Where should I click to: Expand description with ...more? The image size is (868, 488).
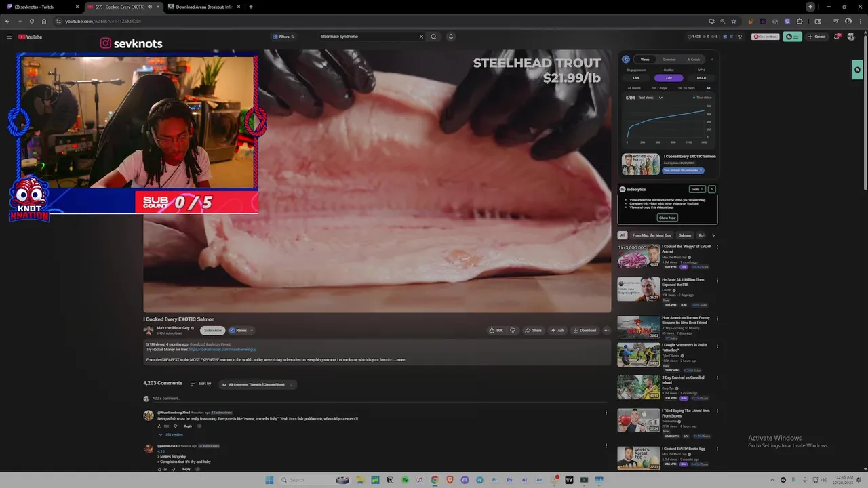point(399,359)
